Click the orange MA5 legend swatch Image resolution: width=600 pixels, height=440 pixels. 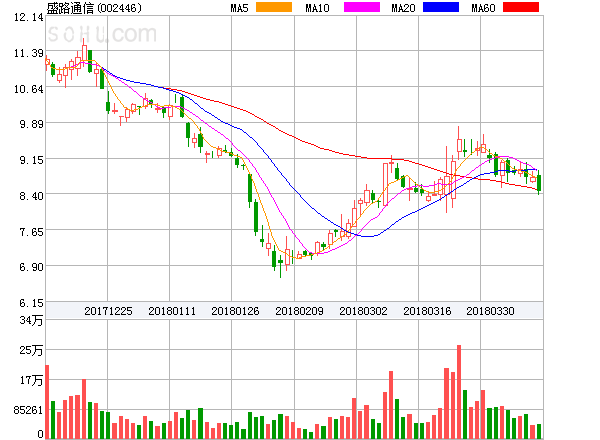pyautogui.click(x=274, y=7)
